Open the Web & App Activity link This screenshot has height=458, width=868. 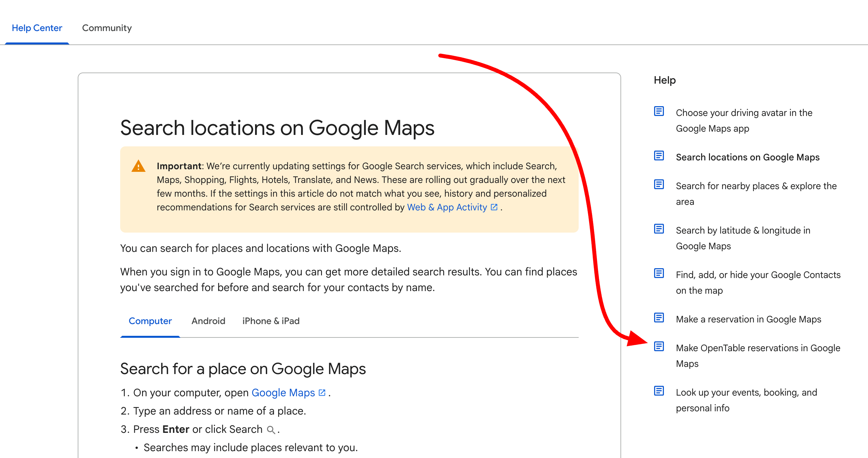447,207
